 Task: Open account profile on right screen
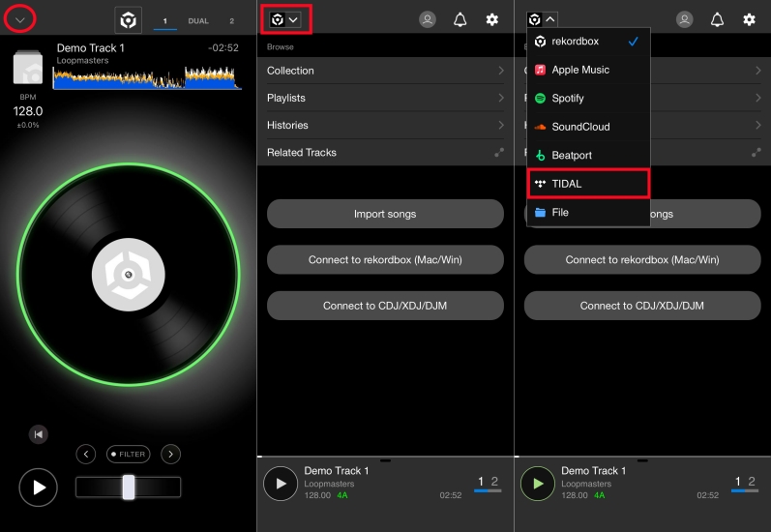point(685,19)
